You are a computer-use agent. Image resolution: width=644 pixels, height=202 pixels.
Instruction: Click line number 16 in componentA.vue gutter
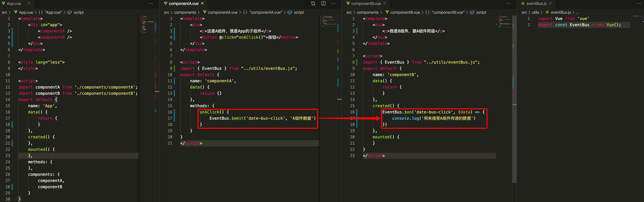click(x=170, y=112)
